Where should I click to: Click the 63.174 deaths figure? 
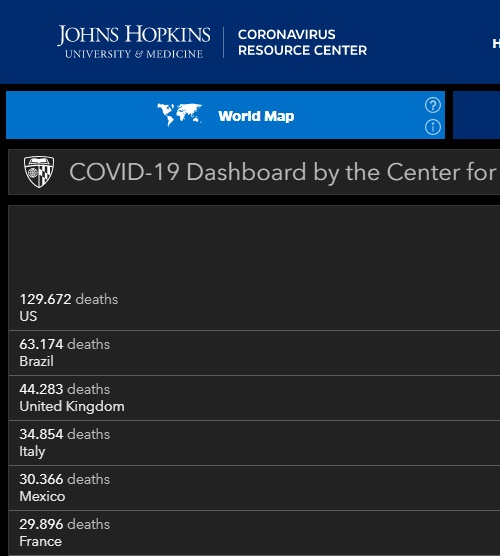tap(65, 344)
